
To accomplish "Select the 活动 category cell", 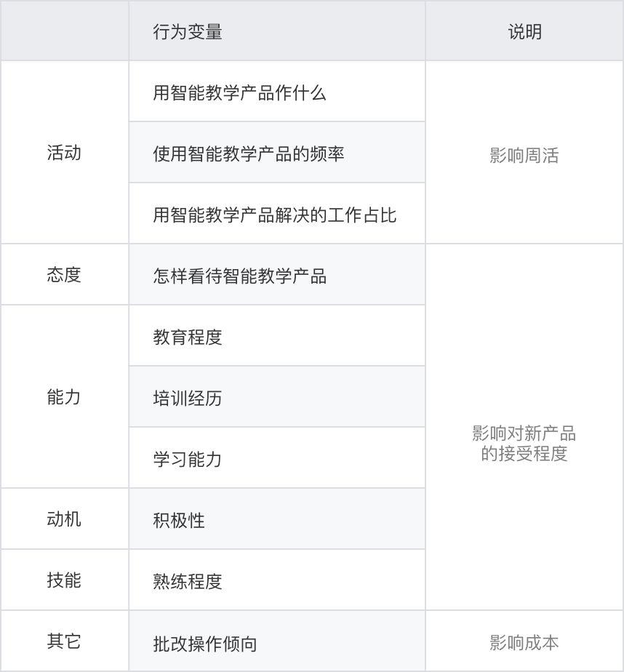I will click(64, 153).
